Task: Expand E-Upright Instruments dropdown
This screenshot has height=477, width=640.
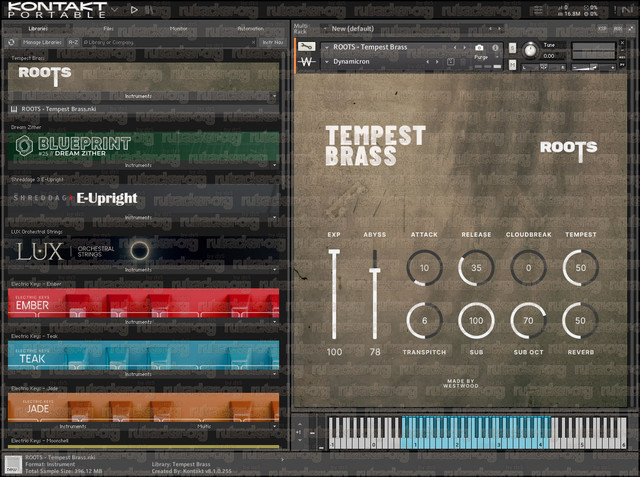Action: tap(274, 217)
